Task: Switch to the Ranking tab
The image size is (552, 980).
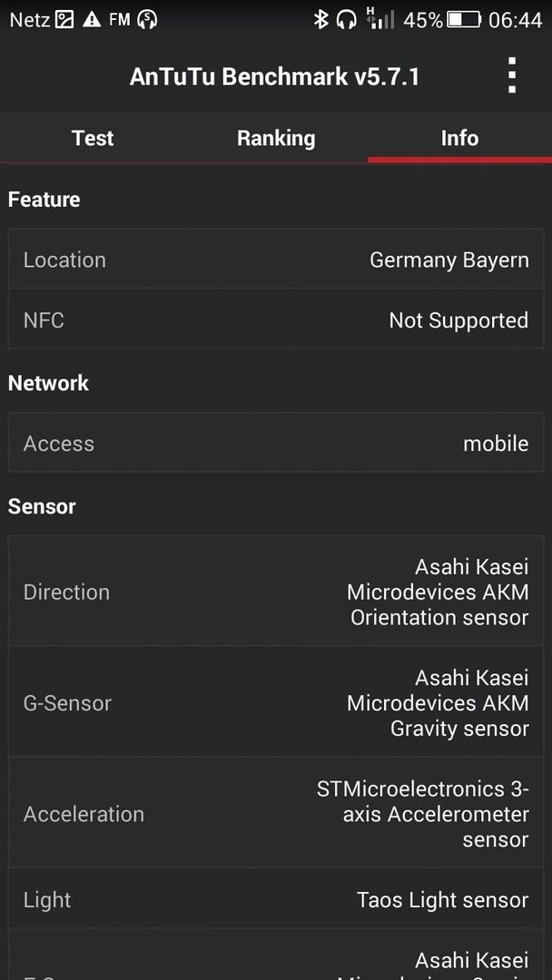Action: point(276,138)
